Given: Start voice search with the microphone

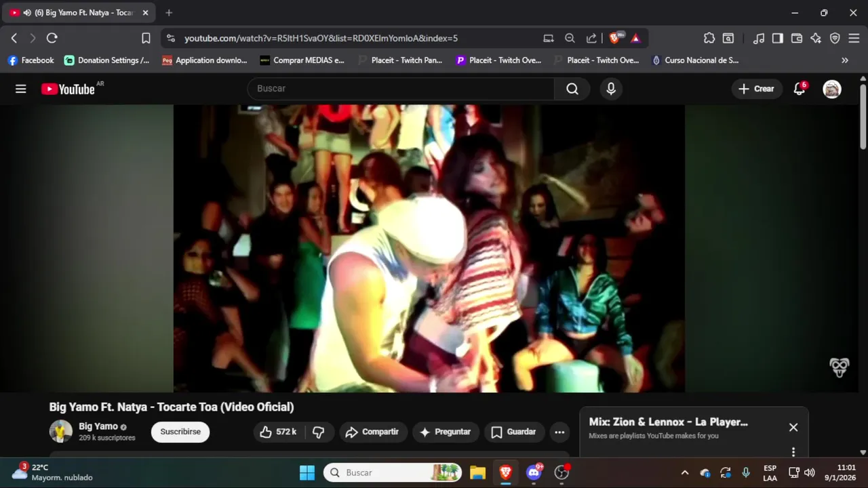Looking at the screenshot, I should click(x=611, y=89).
